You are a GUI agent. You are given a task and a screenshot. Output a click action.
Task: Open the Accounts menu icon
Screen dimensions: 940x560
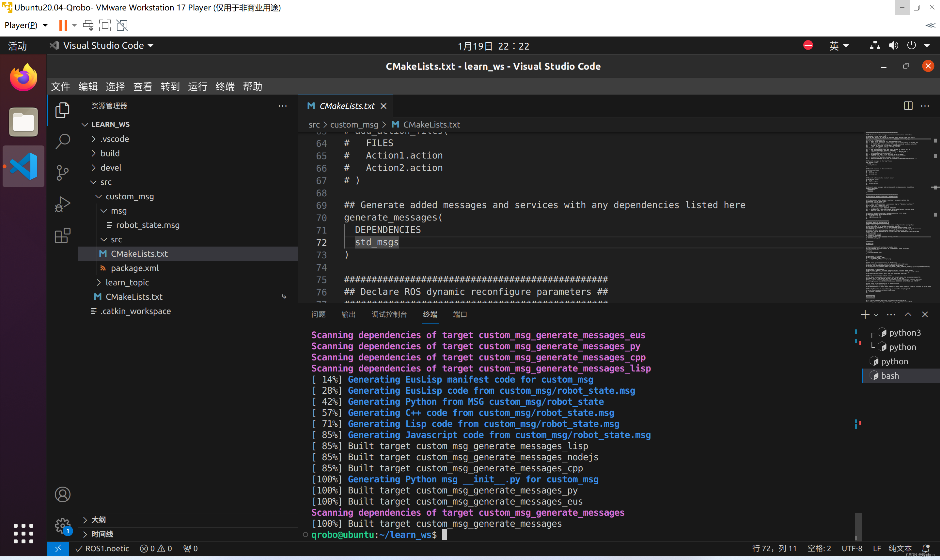click(62, 494)
